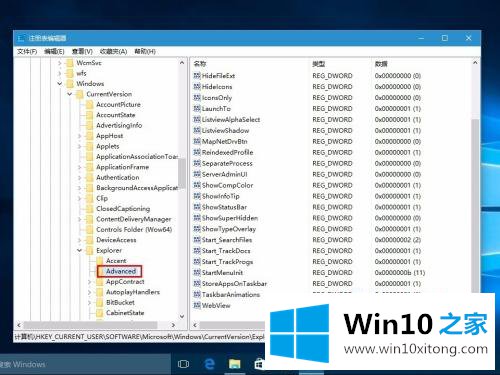
Task: Click the Registry Editor title bar icon
Action: [21, 38]
